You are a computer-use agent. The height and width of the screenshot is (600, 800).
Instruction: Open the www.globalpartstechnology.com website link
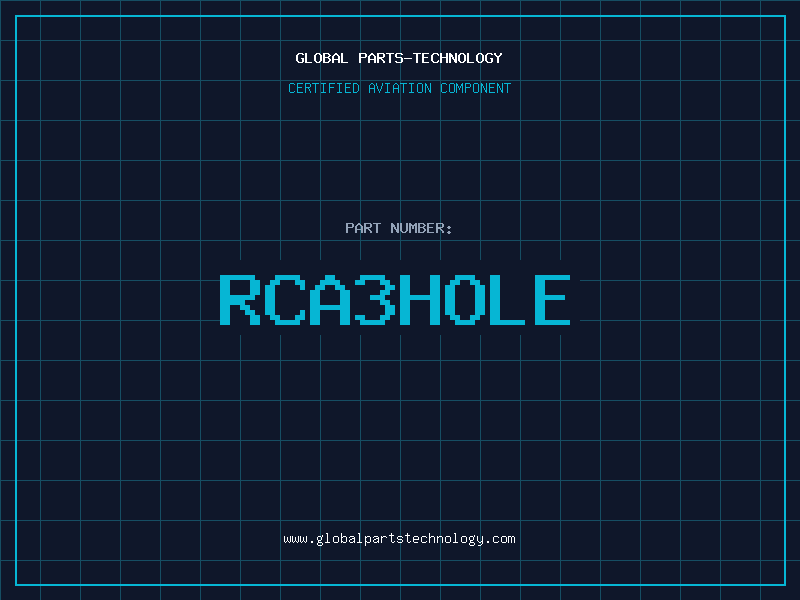399,539
